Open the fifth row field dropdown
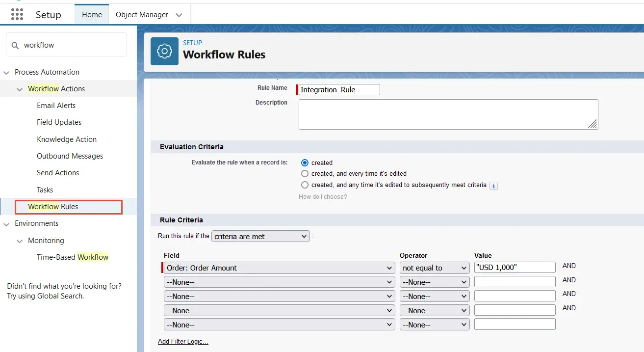The width and height of the screenshot is (644, 352). 279,325
